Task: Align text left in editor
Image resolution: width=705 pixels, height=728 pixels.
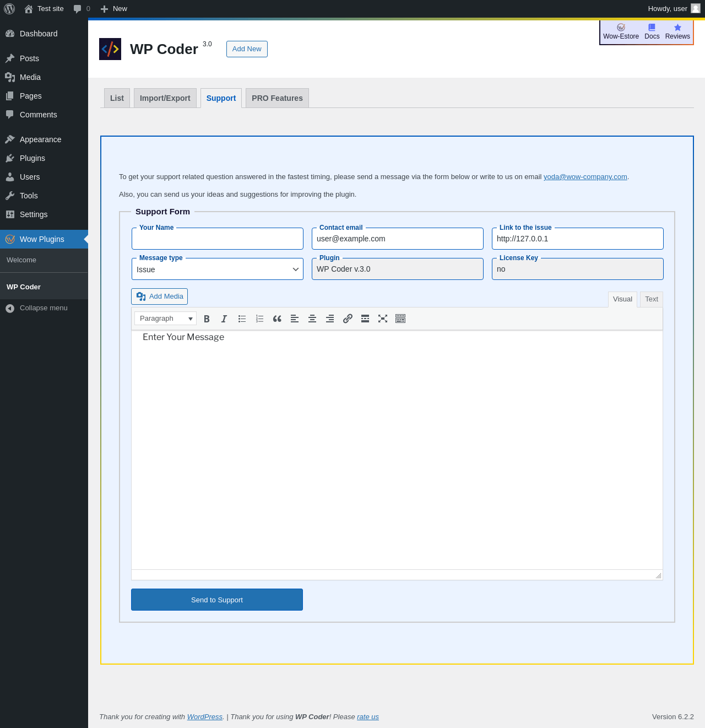Action: pyautogui.click(x=295, y=319)
